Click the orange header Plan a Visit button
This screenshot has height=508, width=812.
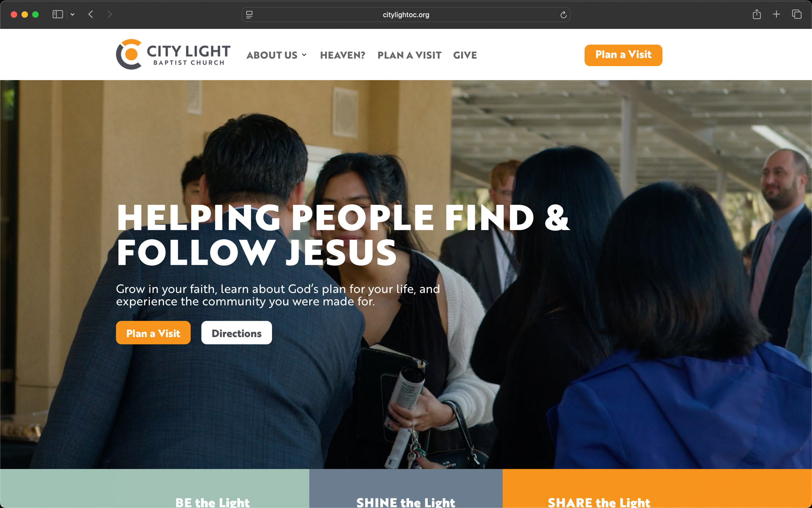[623, 55]
